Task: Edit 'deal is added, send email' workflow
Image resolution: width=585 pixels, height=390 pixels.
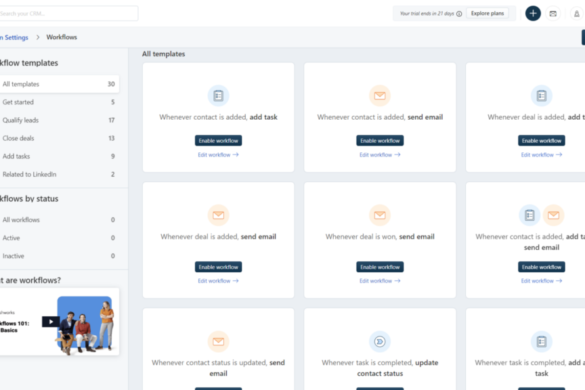Action: pyautogui.click(x=218, y=281)
